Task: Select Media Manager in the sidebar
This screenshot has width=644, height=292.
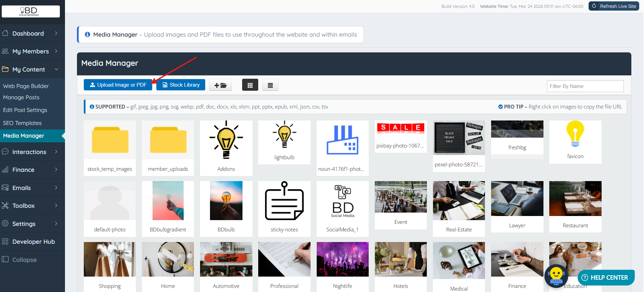Action: tap(32, 136)
